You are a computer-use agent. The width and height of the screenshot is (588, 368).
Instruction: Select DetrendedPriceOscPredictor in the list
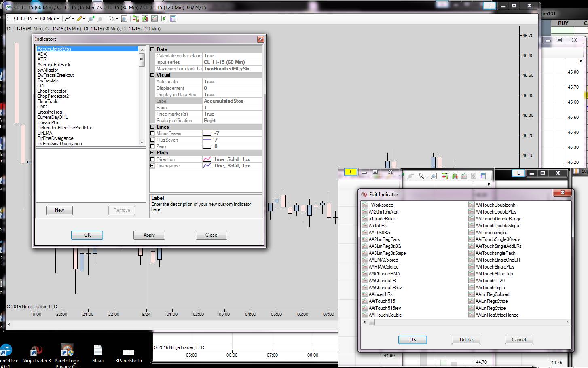point(65,128)
